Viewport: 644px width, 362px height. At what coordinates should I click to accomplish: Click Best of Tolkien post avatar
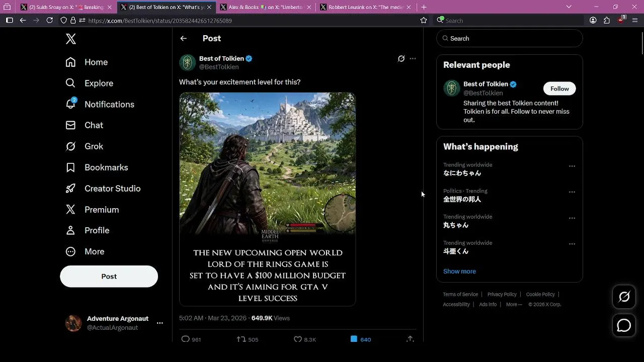(x=188, y=62)
